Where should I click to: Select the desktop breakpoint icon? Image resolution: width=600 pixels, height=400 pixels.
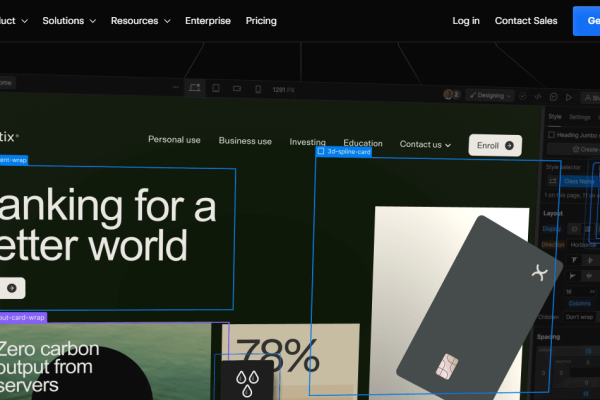coord(194,89)
